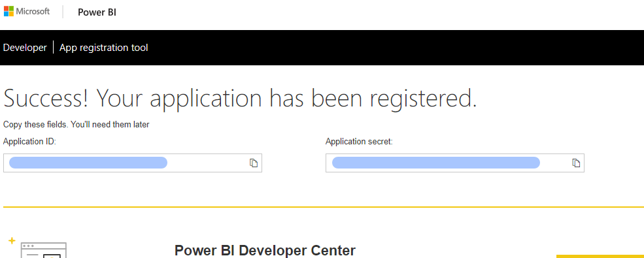Click the Power BI Developer Center heading

pos(265,250)
